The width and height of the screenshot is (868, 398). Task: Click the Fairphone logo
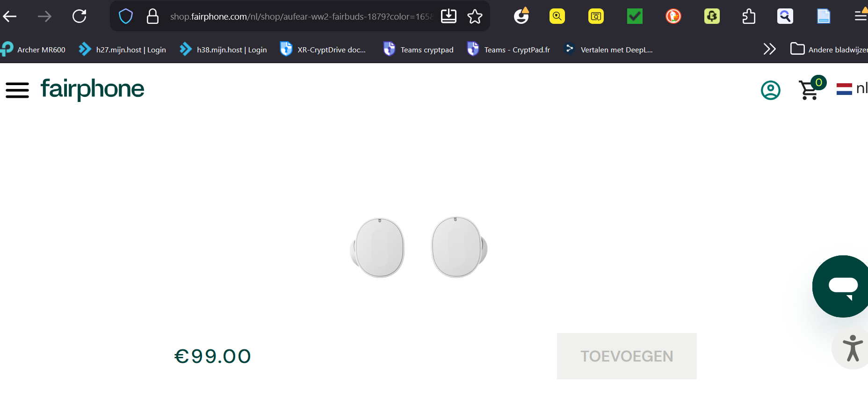point(93,89)
